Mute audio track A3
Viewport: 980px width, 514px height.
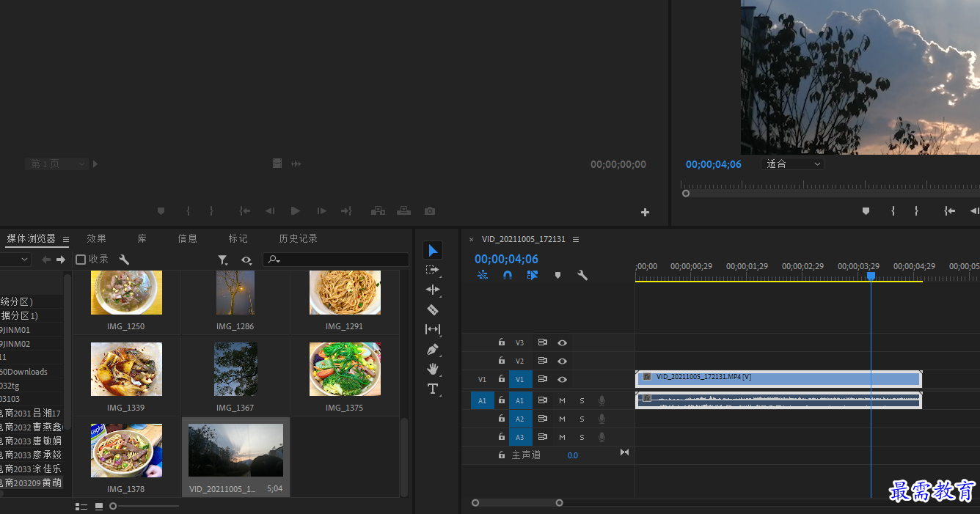[562, 437]
